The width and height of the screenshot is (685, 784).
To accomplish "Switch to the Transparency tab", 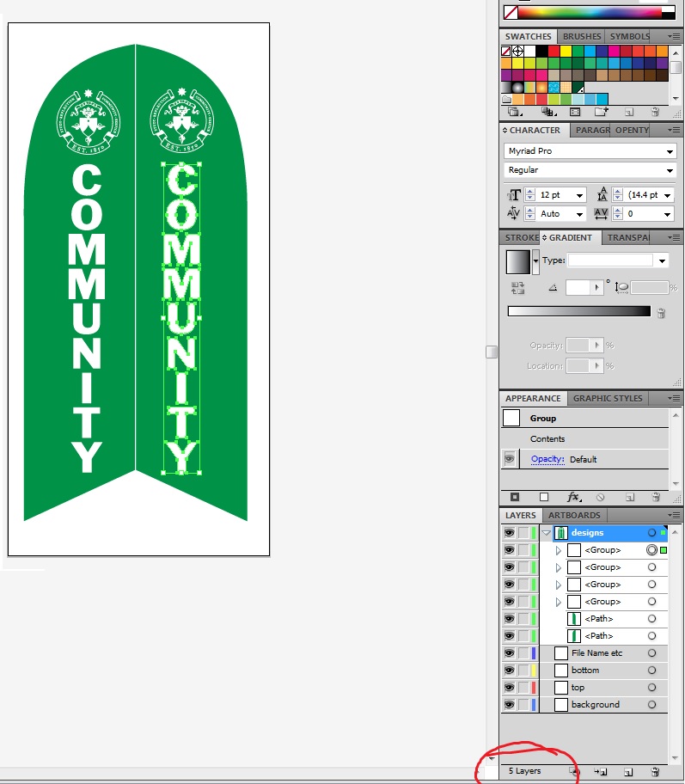I will click(628, 237).
